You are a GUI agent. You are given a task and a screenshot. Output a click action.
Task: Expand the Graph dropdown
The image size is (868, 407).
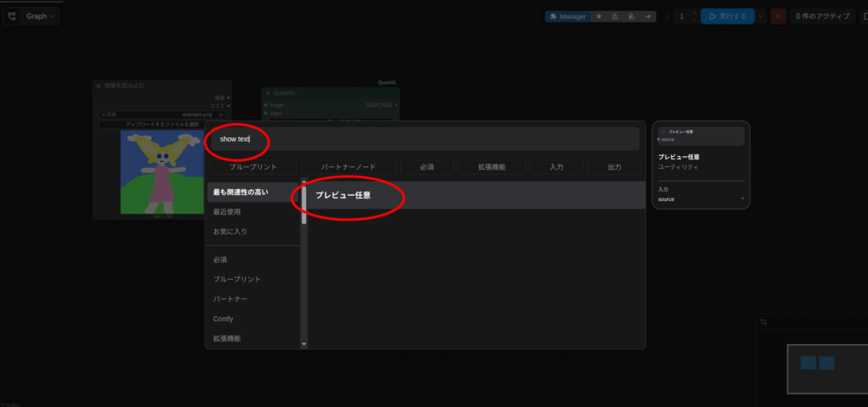[x=42, y=16]
